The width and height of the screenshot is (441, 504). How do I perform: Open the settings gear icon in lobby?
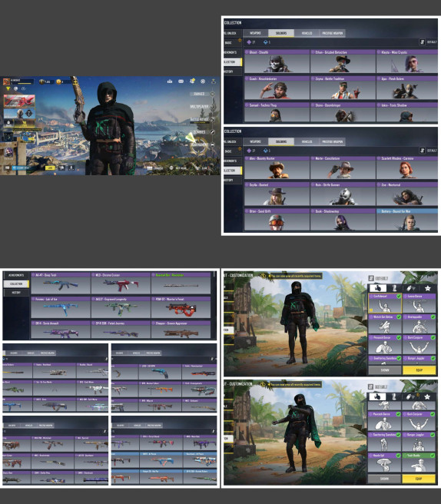point(203,81)
